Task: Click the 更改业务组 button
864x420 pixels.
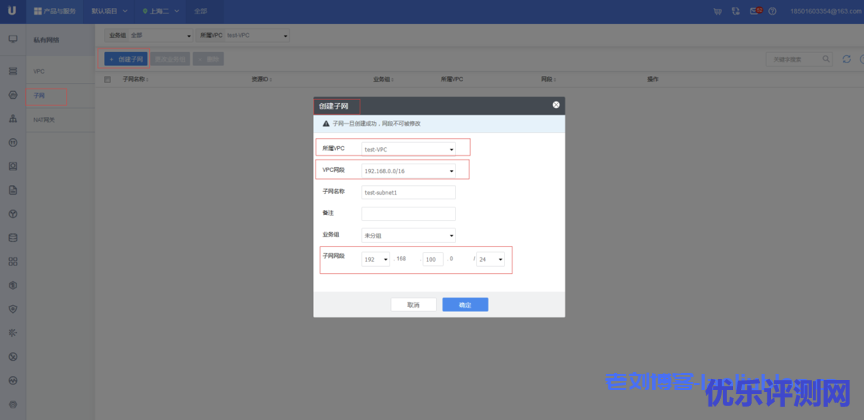Action: (x=170, y=59)
